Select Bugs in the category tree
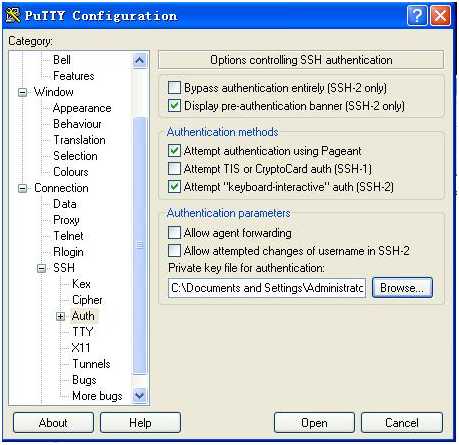The width and height of the screenshot is (459, 445). click(x=84, y=380)
